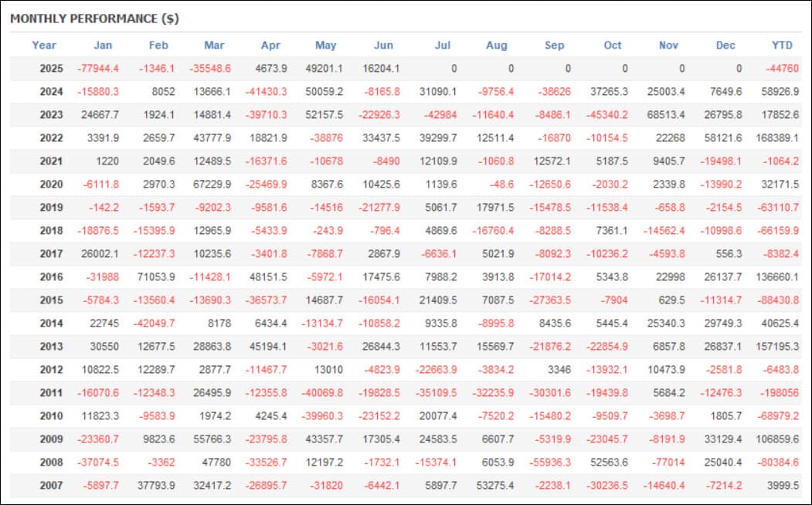Viewport: 812px width, 505px height.
Task: Click the 2022 Dec value 58121.6
Action: (x=723, y=138)
